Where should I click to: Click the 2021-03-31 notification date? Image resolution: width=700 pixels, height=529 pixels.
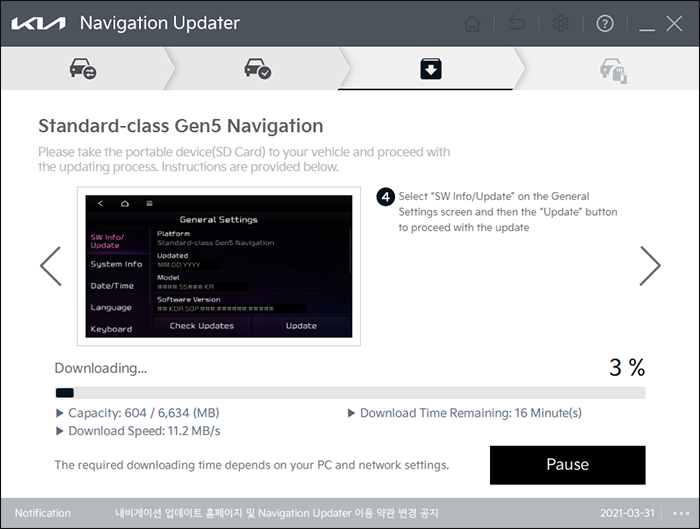click(x=627, y=513)
